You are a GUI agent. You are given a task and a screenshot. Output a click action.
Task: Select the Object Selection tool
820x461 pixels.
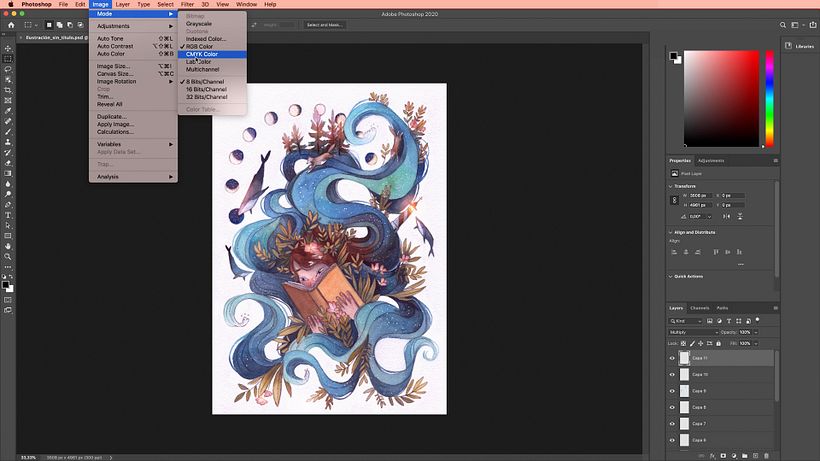[8, 79]
